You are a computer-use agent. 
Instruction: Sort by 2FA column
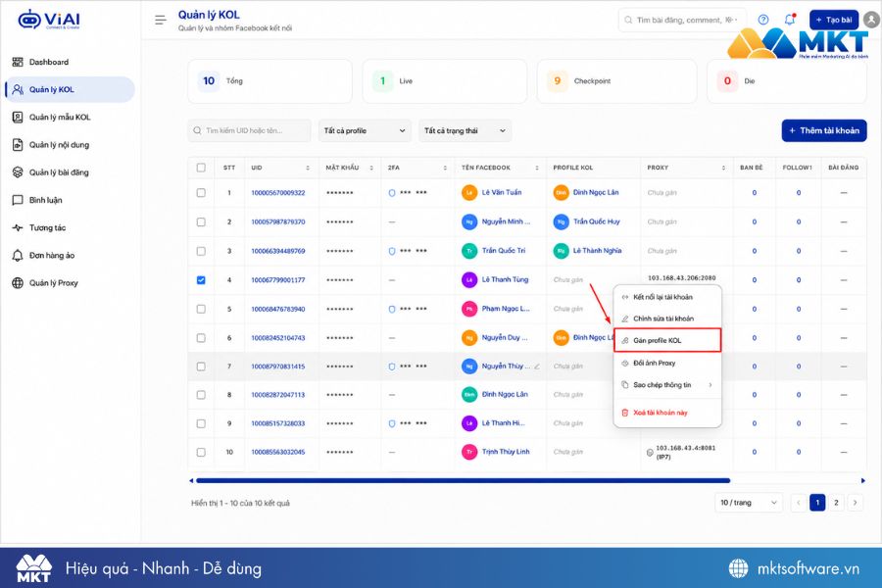coord(445,168)
